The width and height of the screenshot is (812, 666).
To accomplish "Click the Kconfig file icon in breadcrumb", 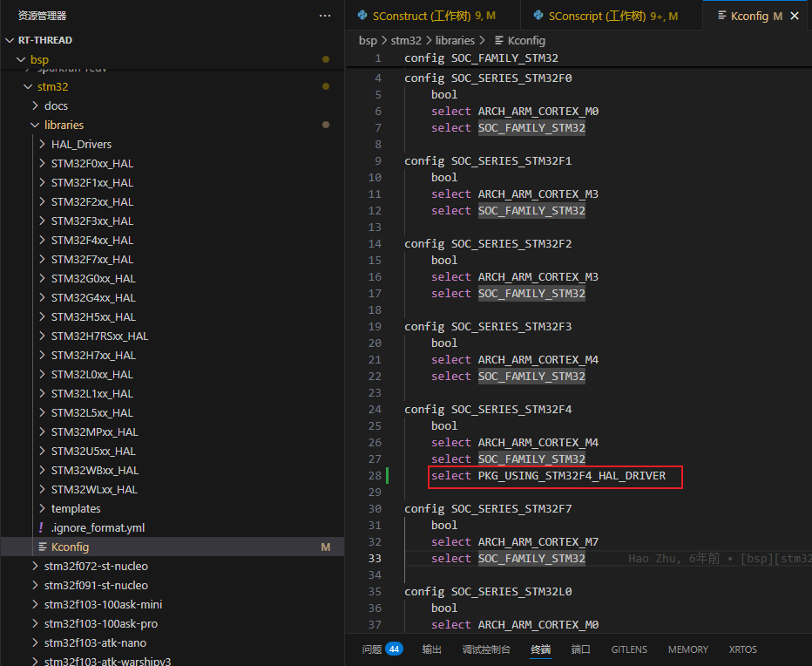I will (499, 40).
